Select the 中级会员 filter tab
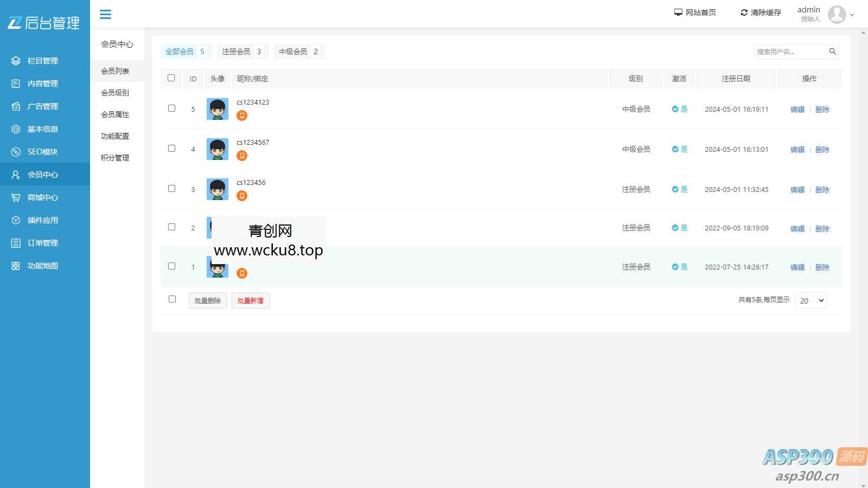The width and height of the screenshot is (868, 488). 296,52
